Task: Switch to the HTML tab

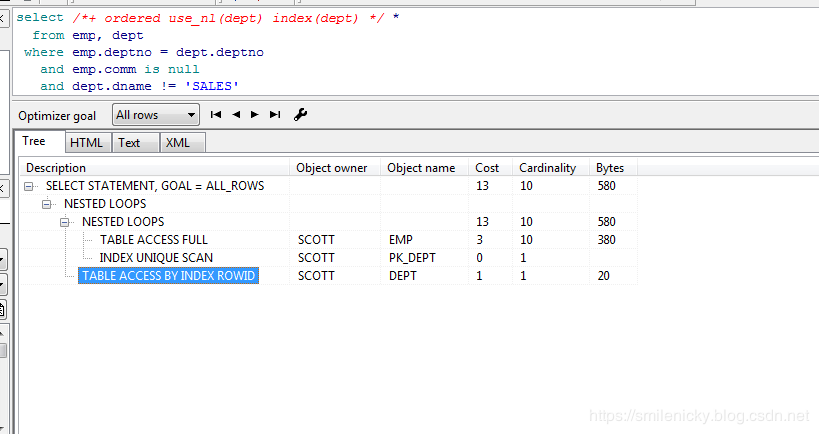Action: pyautogui.click(x=86, y=143)
